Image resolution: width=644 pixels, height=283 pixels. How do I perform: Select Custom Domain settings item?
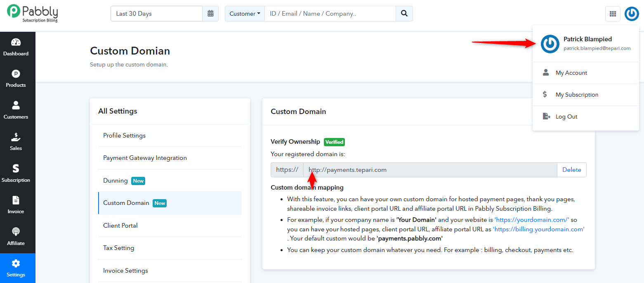(x=170, y=203)
